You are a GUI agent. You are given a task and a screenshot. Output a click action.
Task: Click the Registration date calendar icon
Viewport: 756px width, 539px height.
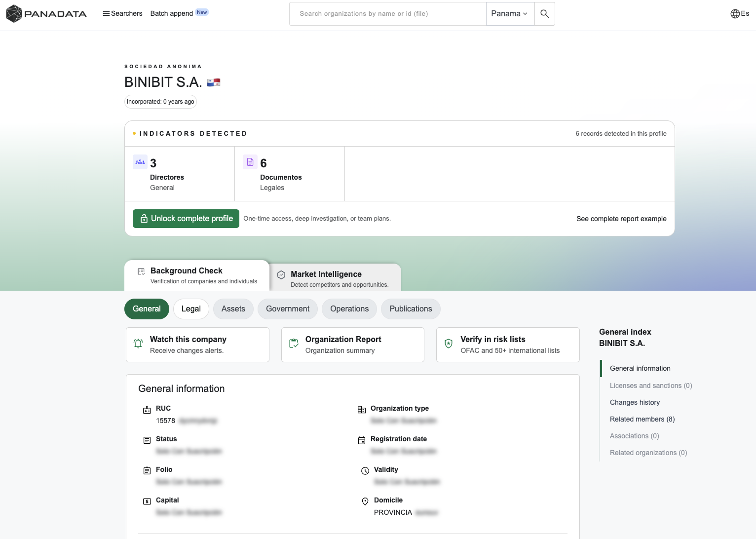pos(362,440)
